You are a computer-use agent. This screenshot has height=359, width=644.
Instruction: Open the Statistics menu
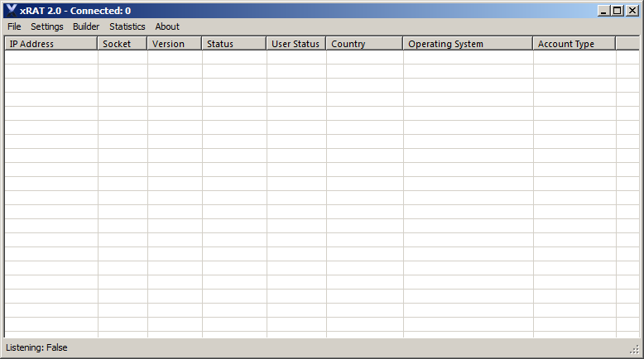(127, 26)
